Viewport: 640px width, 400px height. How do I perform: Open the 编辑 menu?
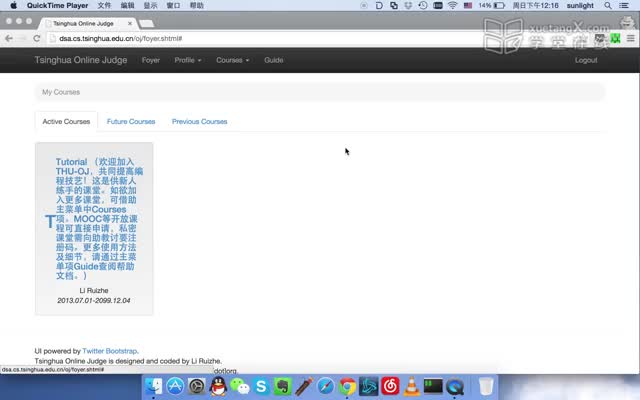(x=127, y=5)
